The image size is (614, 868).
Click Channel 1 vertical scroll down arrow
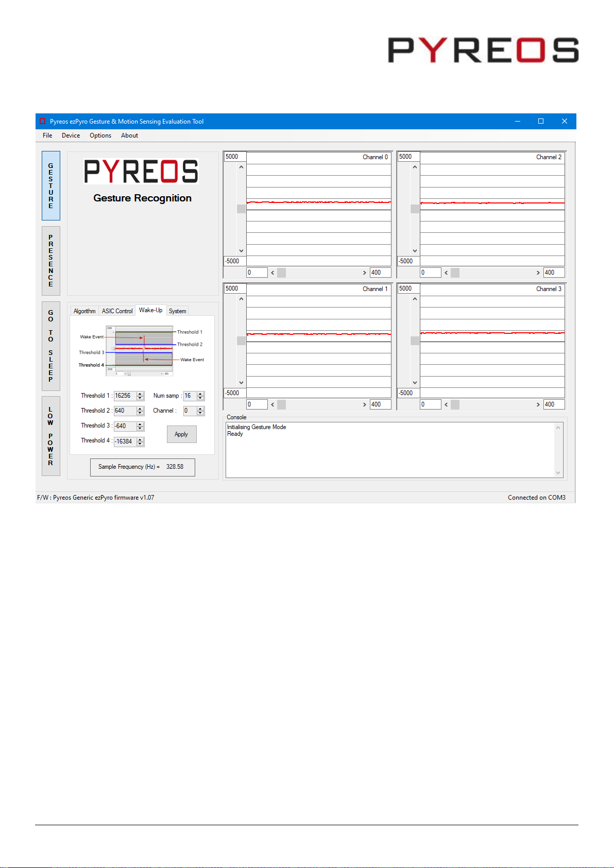coord(241,383)
